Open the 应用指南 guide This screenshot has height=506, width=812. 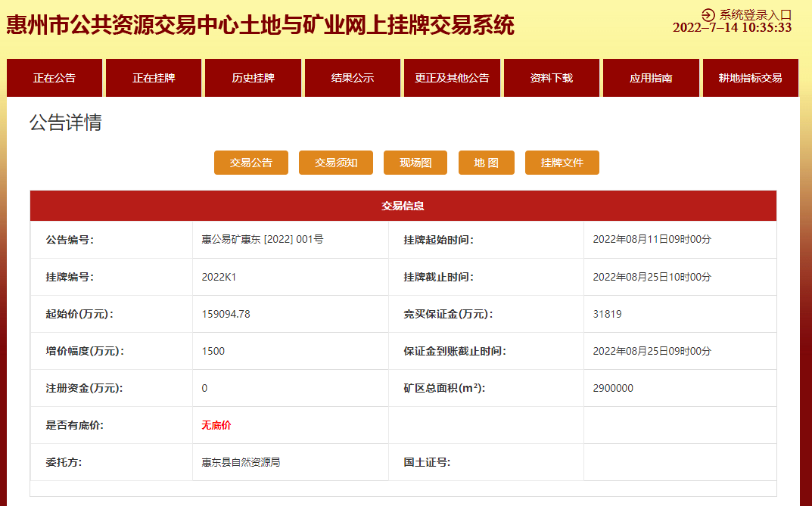coord(650,77)
